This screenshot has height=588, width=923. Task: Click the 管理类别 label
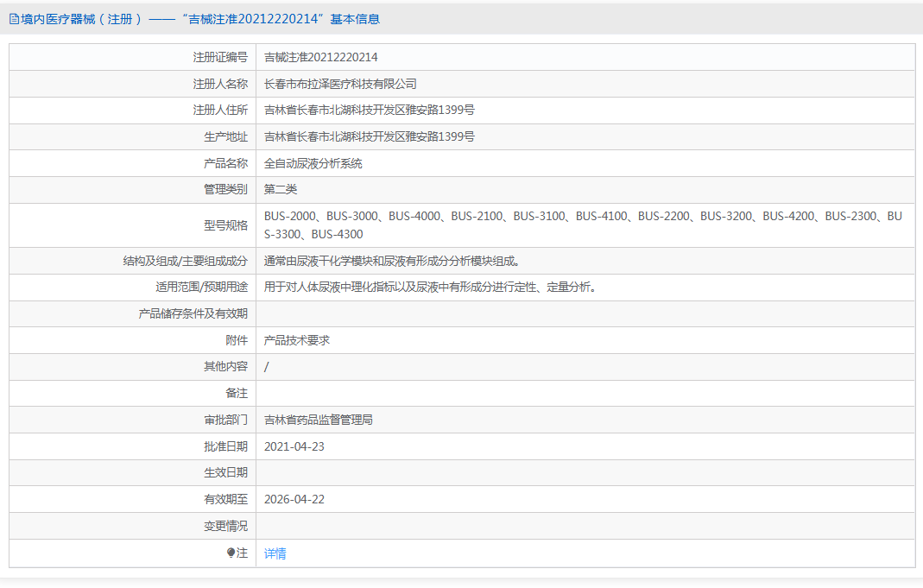[225, 190]
